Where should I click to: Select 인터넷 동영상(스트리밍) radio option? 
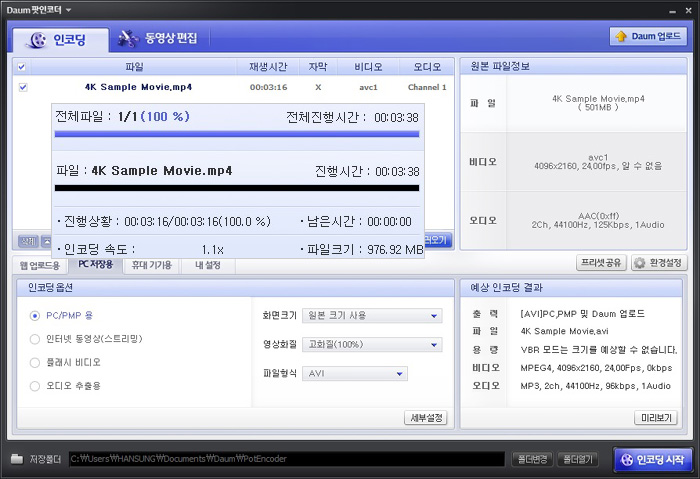point(35,339)
